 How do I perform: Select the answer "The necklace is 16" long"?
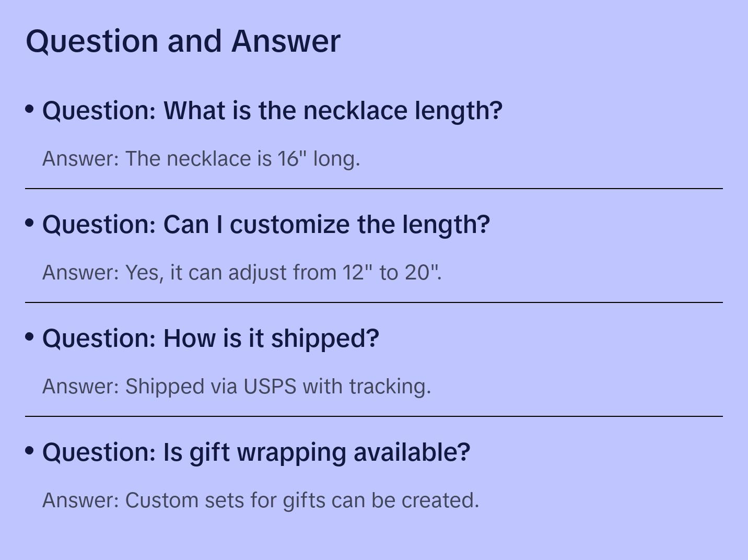pyautogui.click(x=201, y=159)
